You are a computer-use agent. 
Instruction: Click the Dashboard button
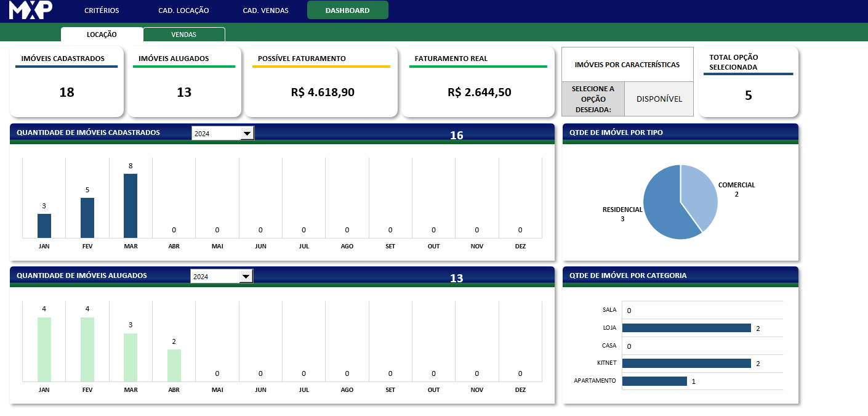[x=347, y=10]
